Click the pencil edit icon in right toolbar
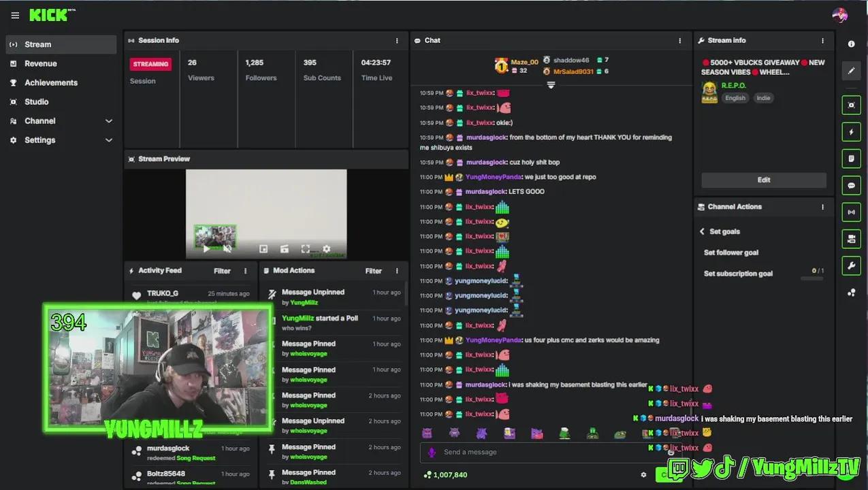 [x=851, y=70]
